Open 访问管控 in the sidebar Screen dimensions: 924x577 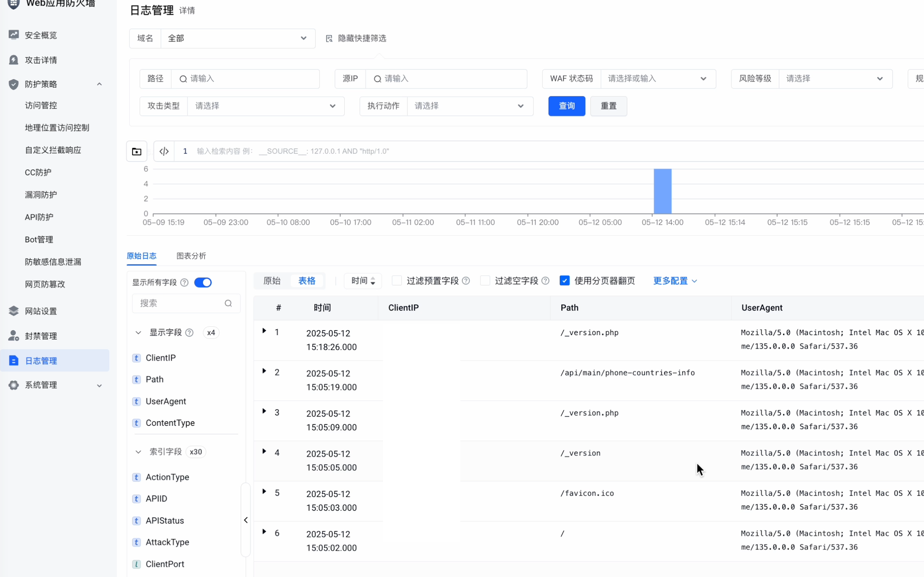pyautogui.click(x=41, y=105)
